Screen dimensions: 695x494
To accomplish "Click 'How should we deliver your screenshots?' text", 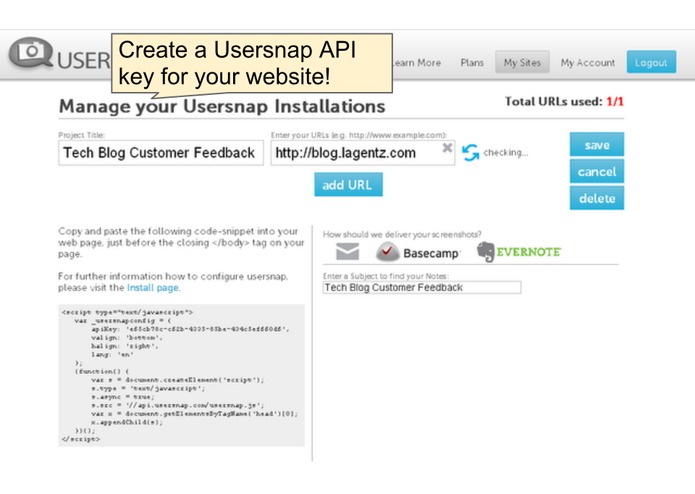I will [402, 234].
